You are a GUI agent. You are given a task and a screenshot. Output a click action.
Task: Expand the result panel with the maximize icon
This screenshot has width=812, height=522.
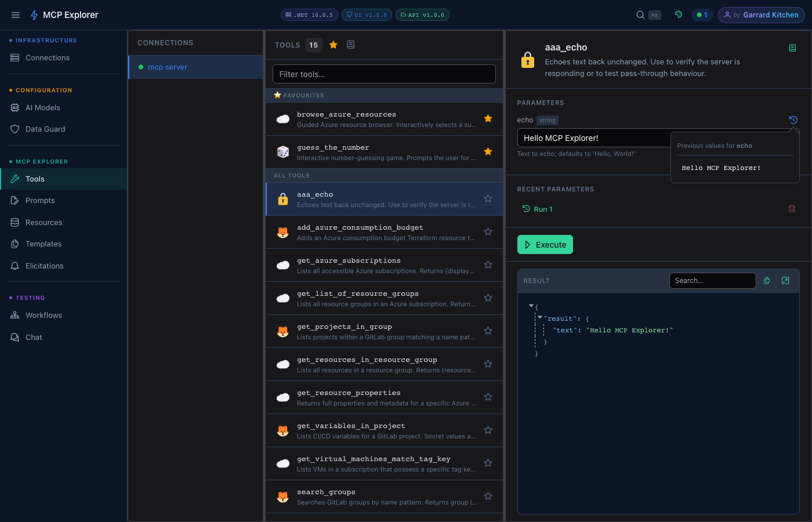785,280
